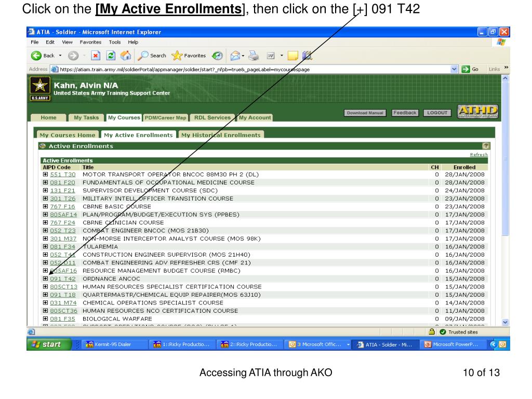532x399 pixels.
Task: Click the lock icon in status bar
Action: point(432,332)
